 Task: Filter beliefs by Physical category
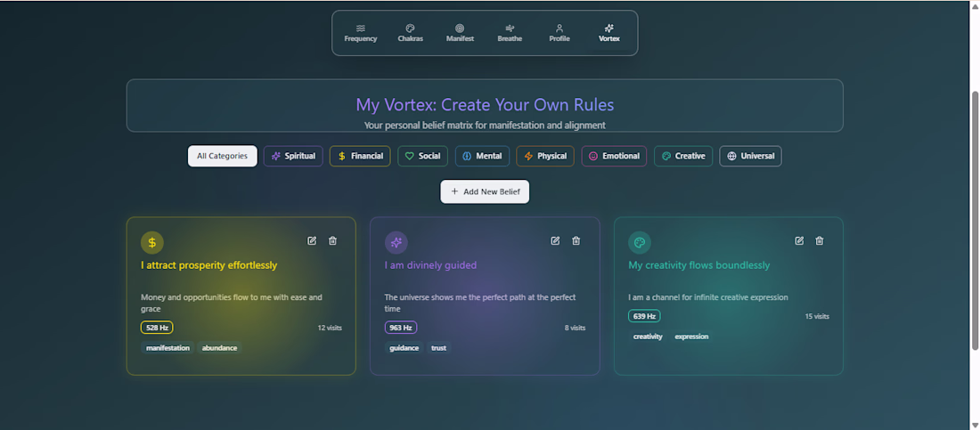pos(545,157)
